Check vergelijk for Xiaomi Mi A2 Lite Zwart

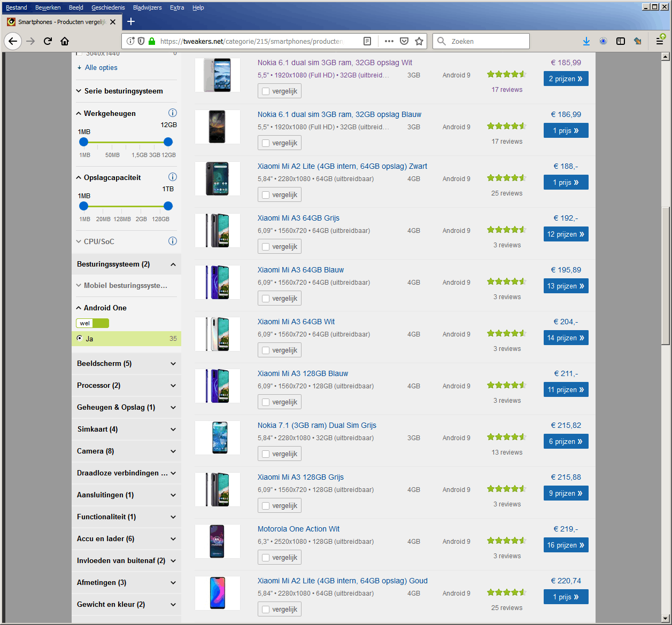(266, 195)
